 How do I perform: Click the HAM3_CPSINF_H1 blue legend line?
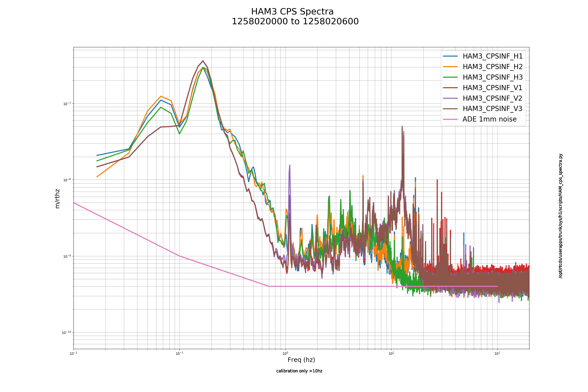(x=450, y=56)
